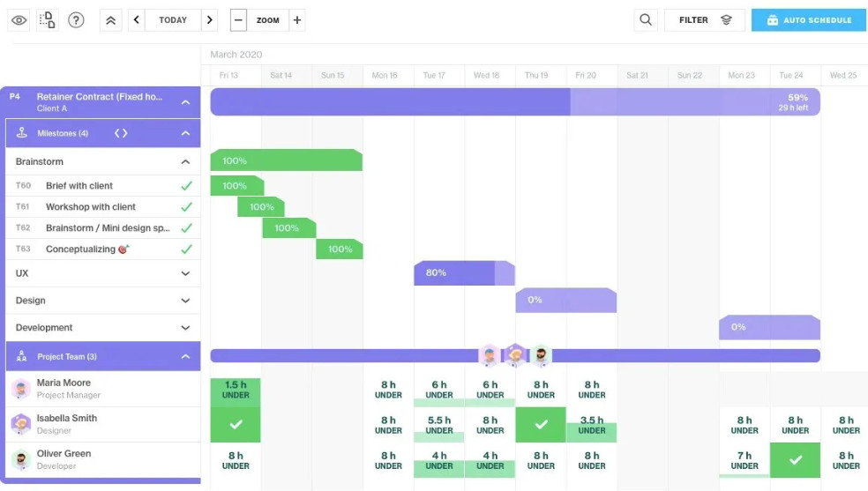
Task: Collapse the Project Team section
Action: click(185, 357)
